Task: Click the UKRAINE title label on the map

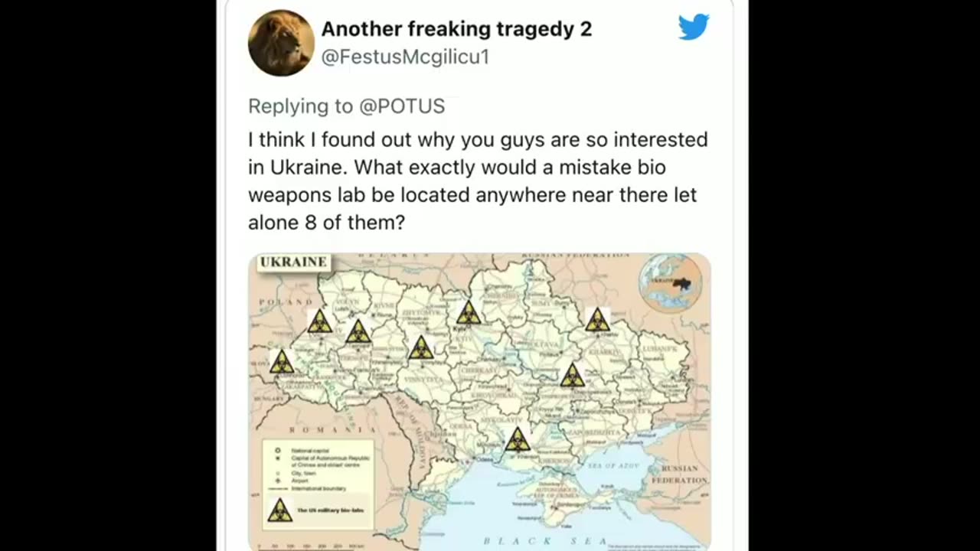Action: click(293, 262)
